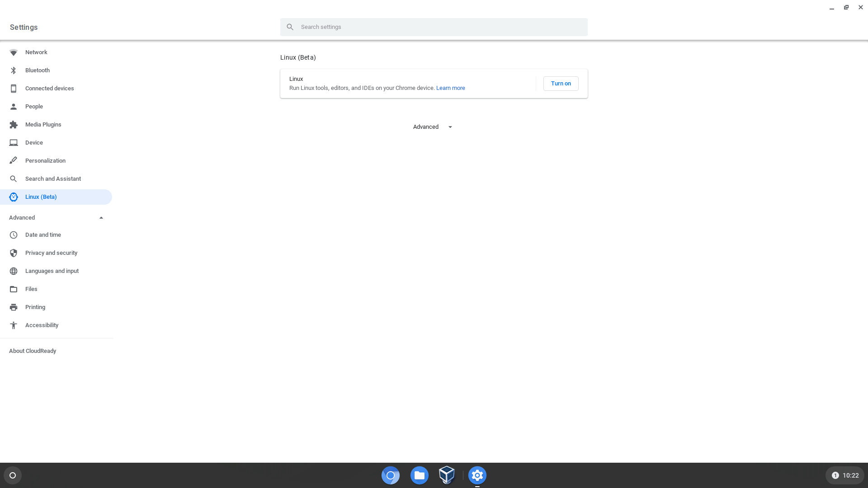Click the Bluetooth symbol icon
This screenshot has height=488, width=868.
14,70
